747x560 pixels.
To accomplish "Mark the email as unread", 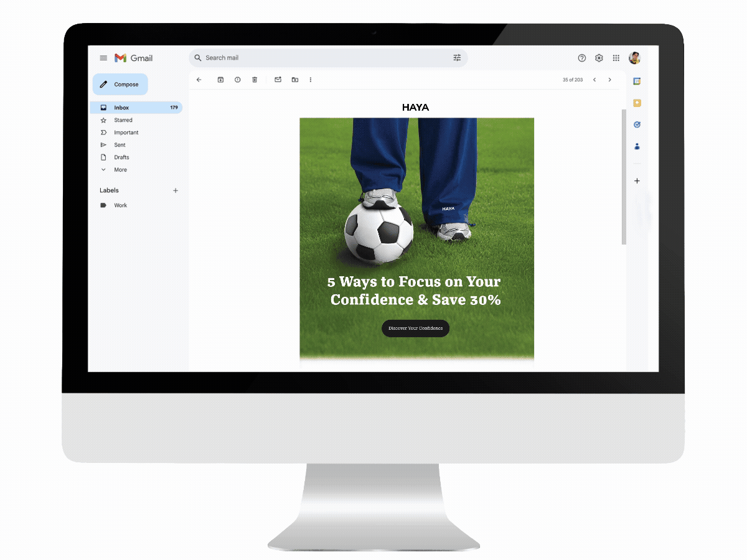I will tap(278, 80).
